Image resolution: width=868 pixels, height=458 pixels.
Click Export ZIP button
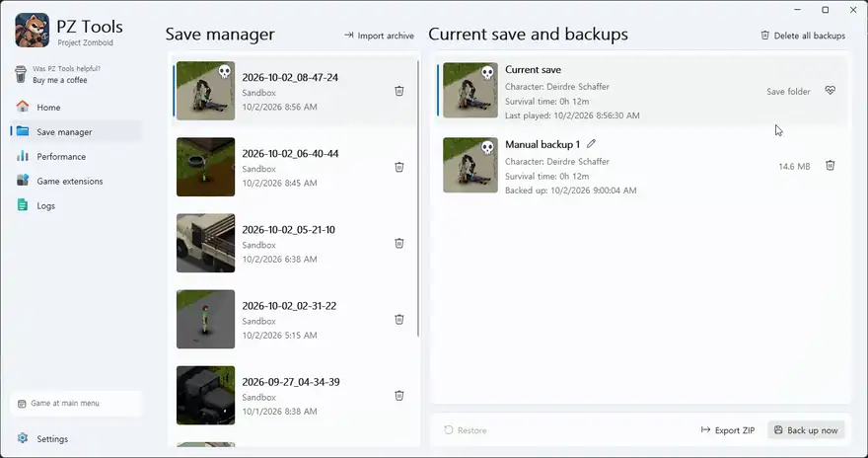pyautogui.click(x=727, y=430)
